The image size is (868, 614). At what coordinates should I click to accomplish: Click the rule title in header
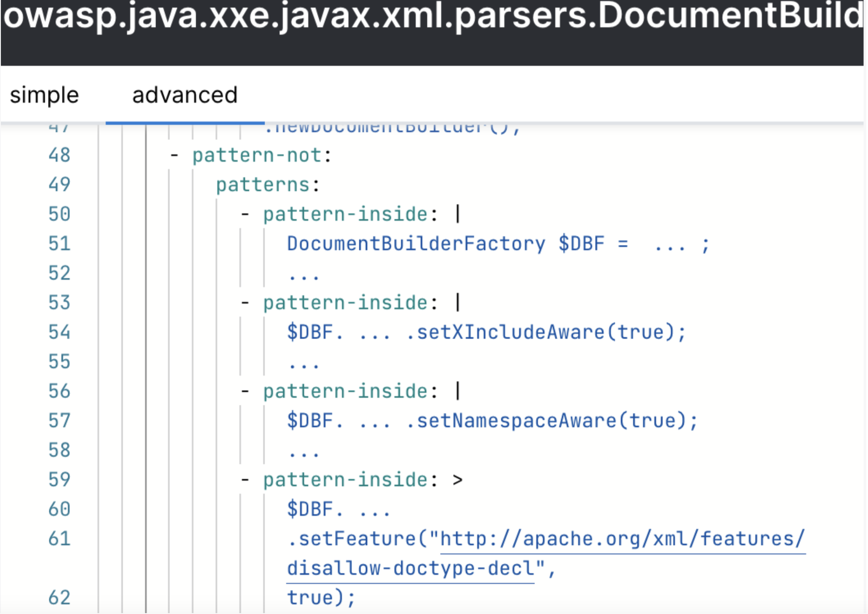(432, 17)
